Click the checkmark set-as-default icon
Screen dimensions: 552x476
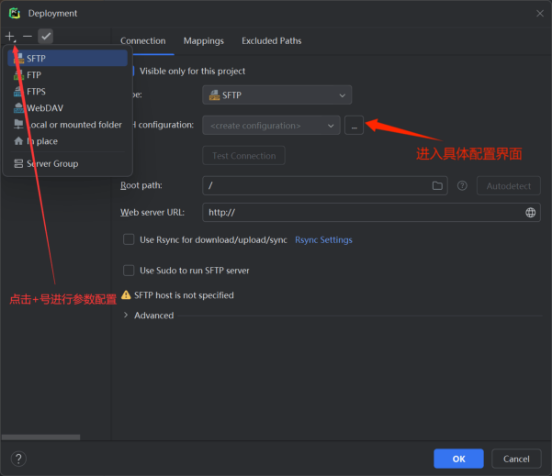coord(45,36)
